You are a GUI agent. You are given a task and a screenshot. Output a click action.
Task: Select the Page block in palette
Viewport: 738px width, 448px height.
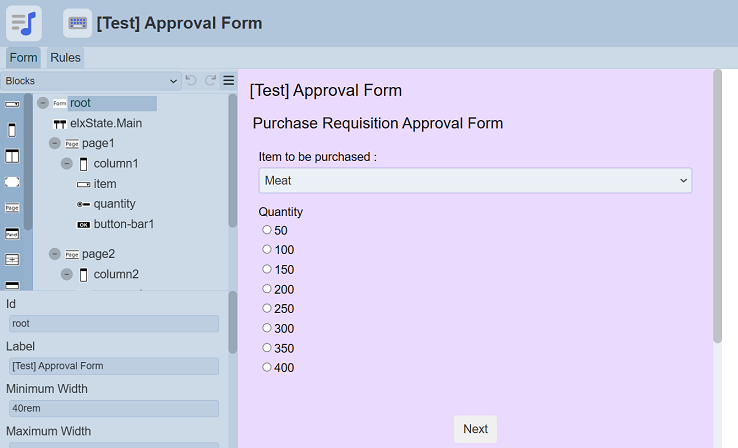pos(12,208)
